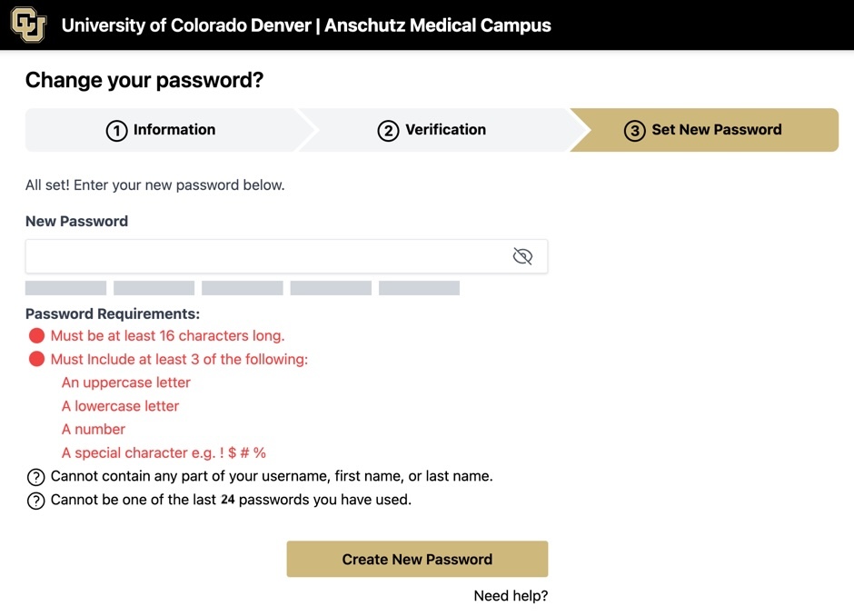
Task: Click the last 24 passwords question mark icon
Action: [x=36, y=501]
